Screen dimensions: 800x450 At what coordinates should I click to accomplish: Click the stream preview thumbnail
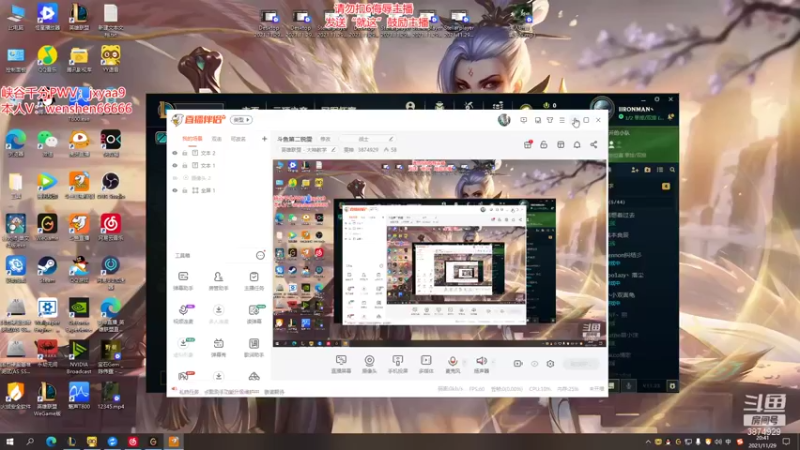(x=439, y=254)
